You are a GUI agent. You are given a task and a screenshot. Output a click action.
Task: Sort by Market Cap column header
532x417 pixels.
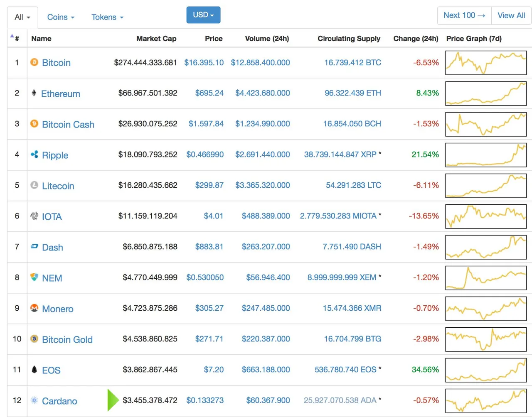pyautogui.click(x=156, y=39)
